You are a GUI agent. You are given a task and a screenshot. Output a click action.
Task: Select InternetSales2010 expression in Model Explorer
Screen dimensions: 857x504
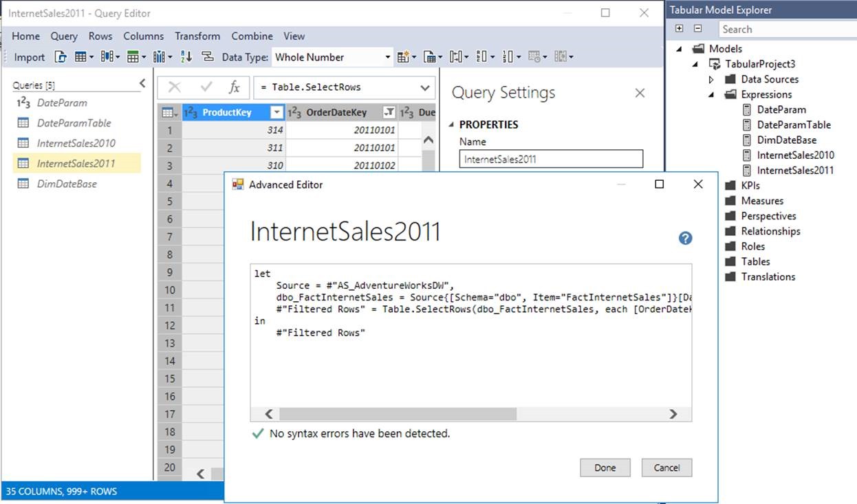click(x=794, y=155)
